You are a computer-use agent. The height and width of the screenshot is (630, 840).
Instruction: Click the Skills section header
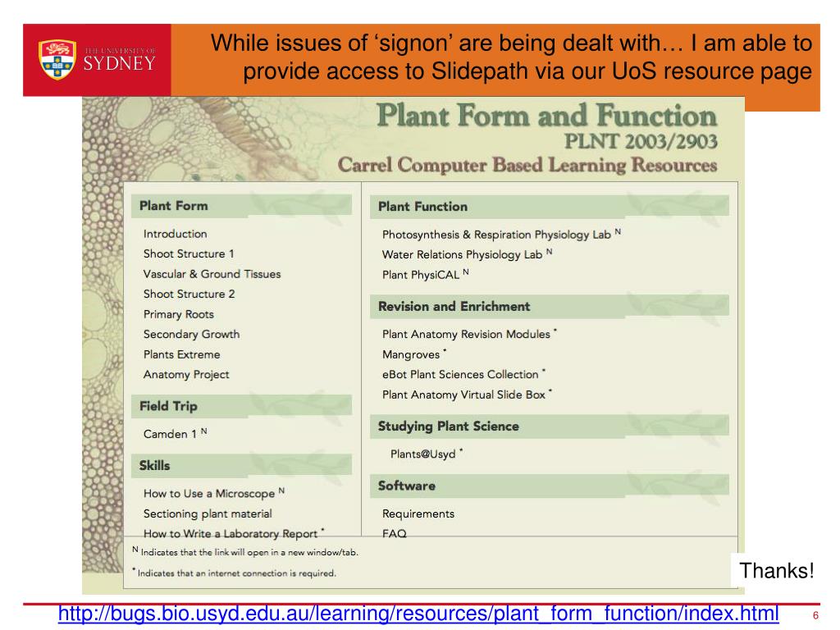click(242, 466)
